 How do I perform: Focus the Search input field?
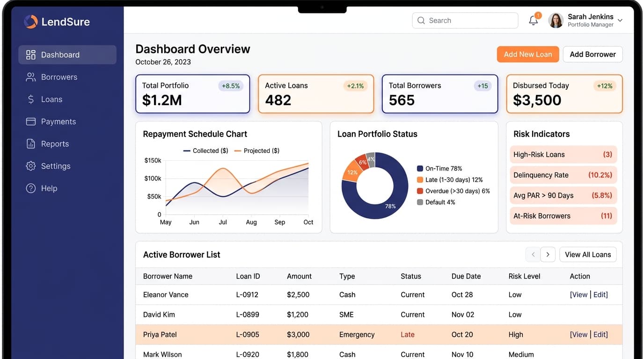465,21
